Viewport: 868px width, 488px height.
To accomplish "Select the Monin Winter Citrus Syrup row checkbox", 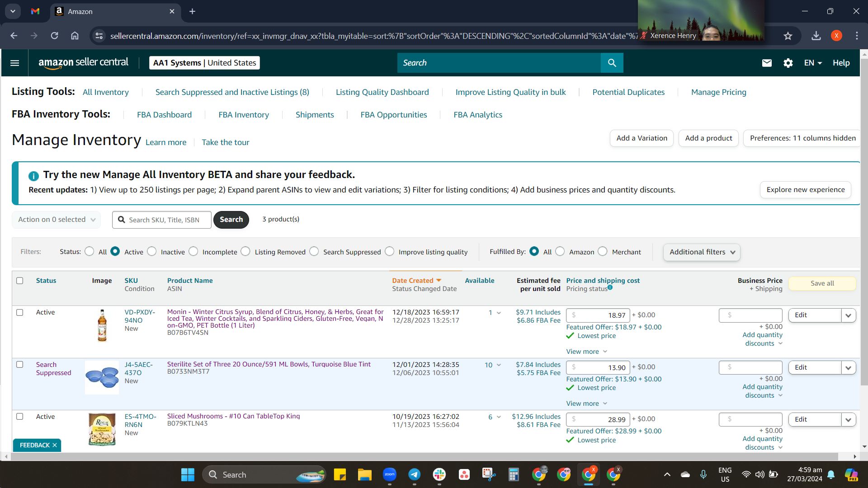I will (x=20, y=312).
